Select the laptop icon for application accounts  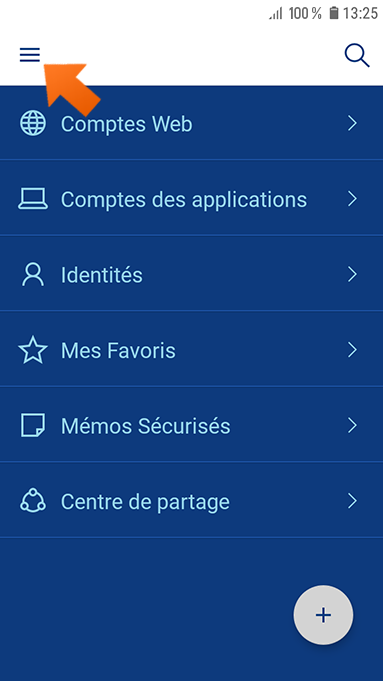point(33,199)
